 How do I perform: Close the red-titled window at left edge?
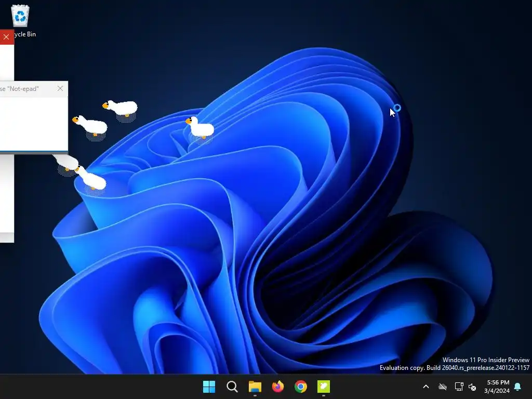(6, 37)
